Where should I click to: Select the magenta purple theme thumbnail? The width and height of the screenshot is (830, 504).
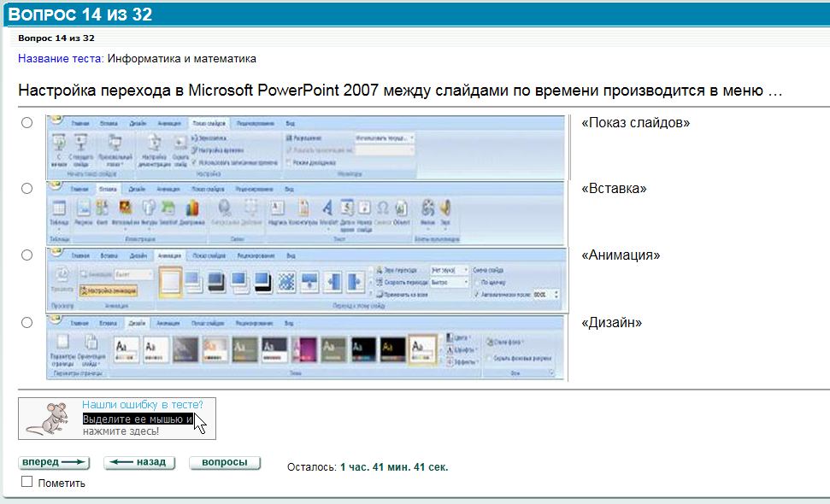click(x=303, y=349)
